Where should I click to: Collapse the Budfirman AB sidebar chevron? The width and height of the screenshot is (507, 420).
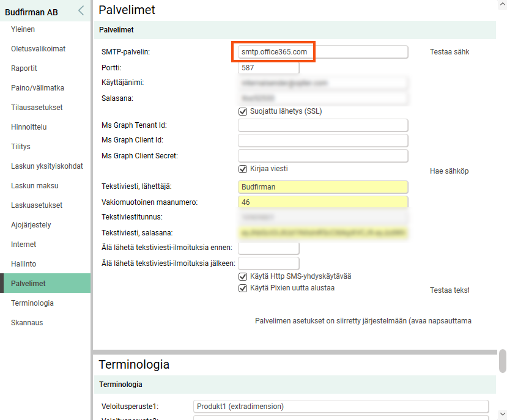(81, 10)
